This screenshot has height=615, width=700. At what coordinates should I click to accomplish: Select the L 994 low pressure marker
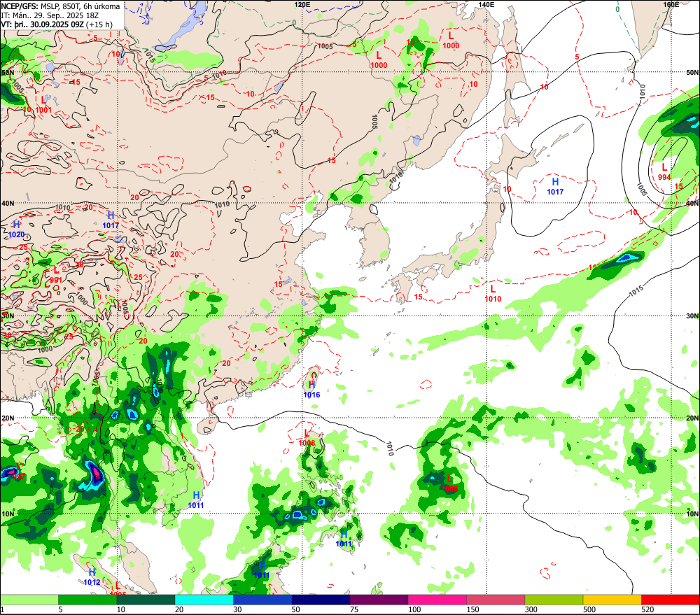(x=664, y=172)
